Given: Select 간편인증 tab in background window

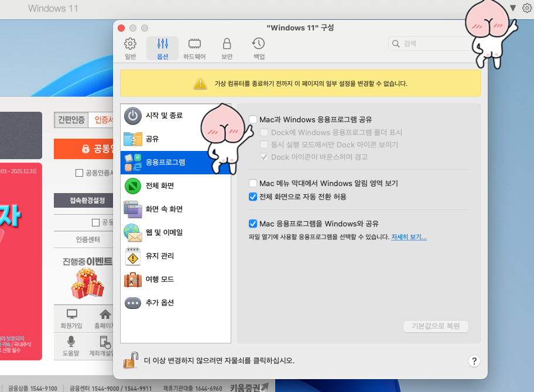Looking at the screenshot, I should coord(71,120).
